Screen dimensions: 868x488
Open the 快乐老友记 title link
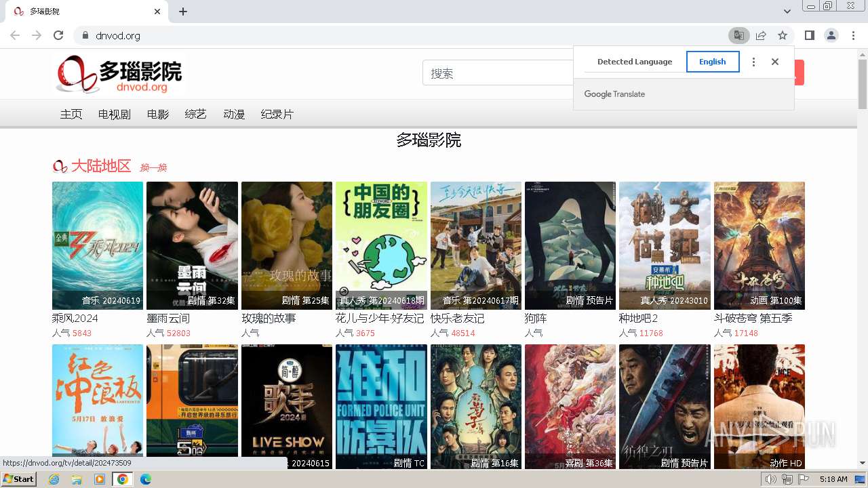click(457, 319)
